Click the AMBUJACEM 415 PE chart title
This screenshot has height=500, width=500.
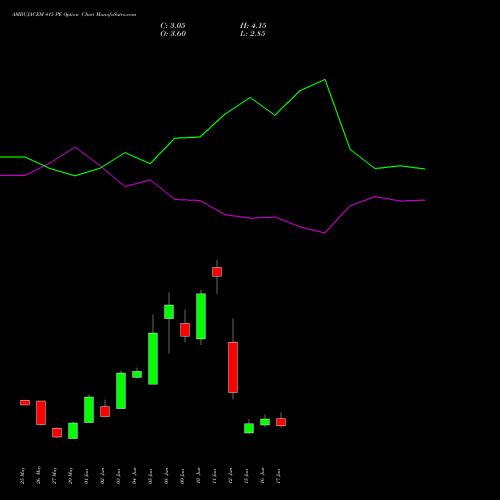tap(74, 15)
